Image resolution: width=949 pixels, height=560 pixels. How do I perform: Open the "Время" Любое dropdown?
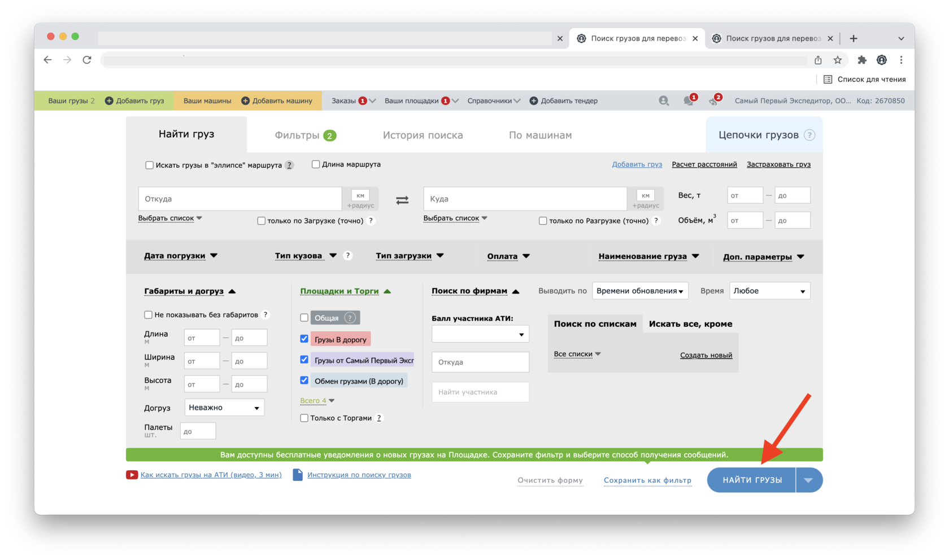[x=770, y=291]
